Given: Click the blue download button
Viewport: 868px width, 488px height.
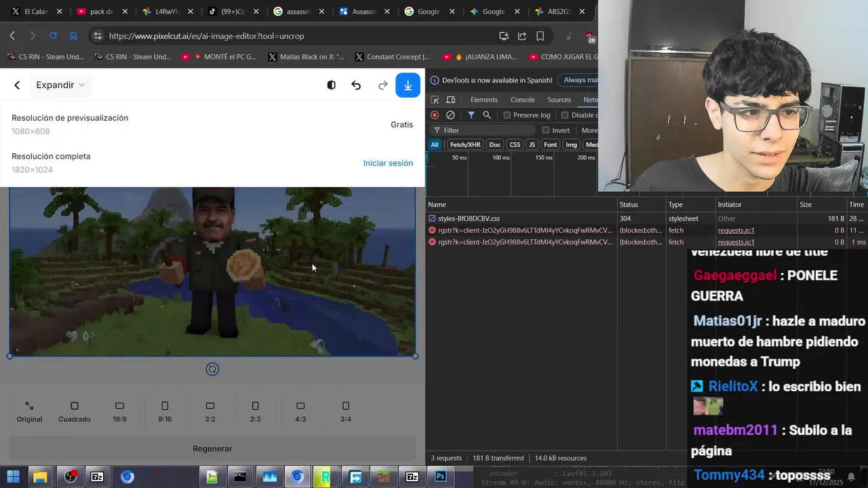Looking at the screenshot, I should click(408, 85).
